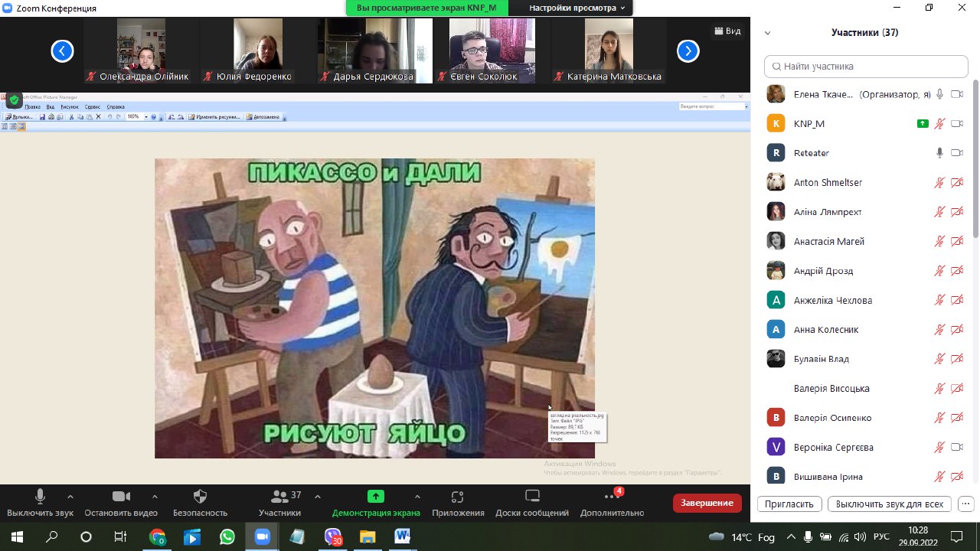The image size is (980, 551).
Task: Open Безопасность shield in Zoom toolbar
Action: pyautogui.click(x=200, y=504)
